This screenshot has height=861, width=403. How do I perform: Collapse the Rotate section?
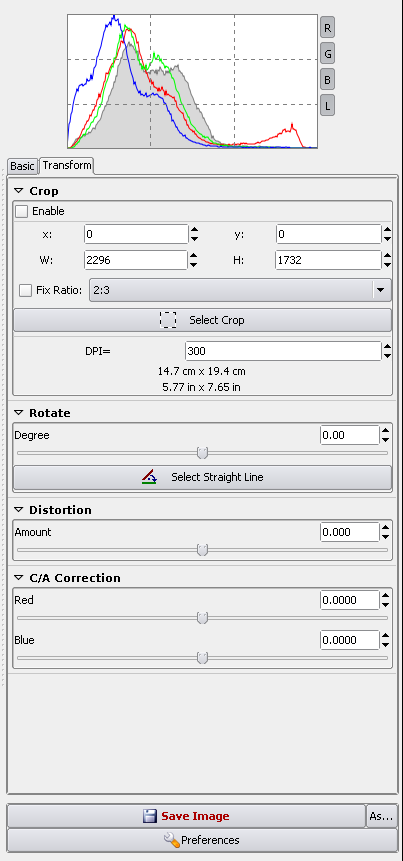19,413
